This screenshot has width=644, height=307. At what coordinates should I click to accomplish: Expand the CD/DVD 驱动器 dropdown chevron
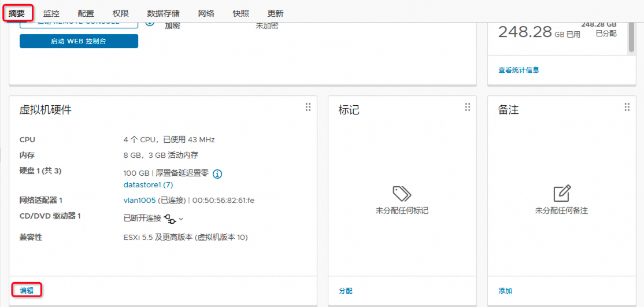tap(181, 219)
